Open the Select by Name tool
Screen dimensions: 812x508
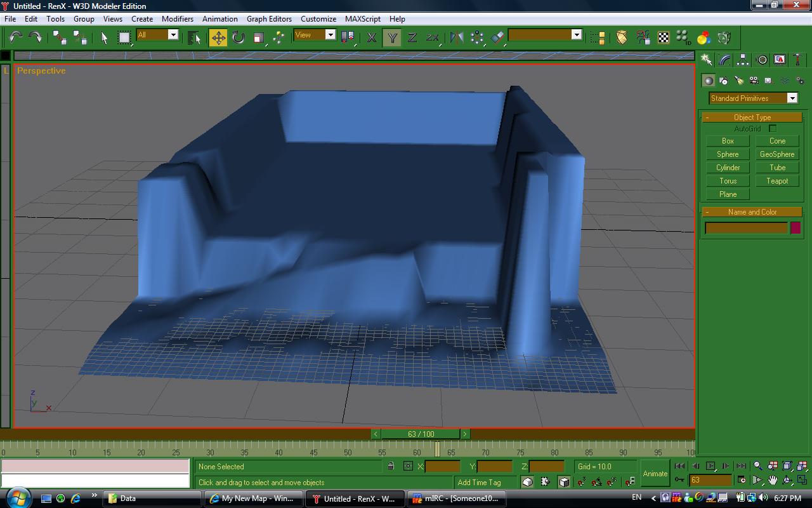[x=194, y=38]
